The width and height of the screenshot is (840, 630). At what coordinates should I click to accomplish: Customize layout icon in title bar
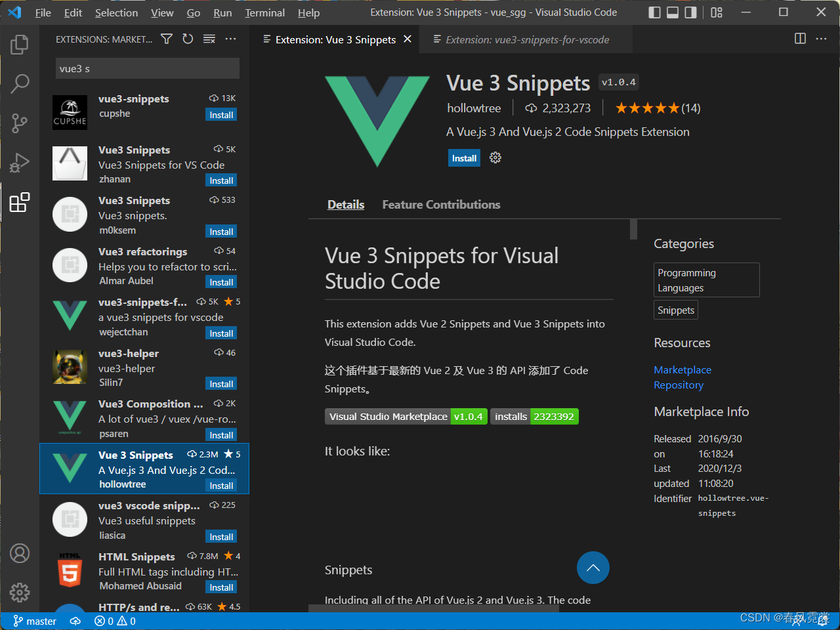(717, 12)
